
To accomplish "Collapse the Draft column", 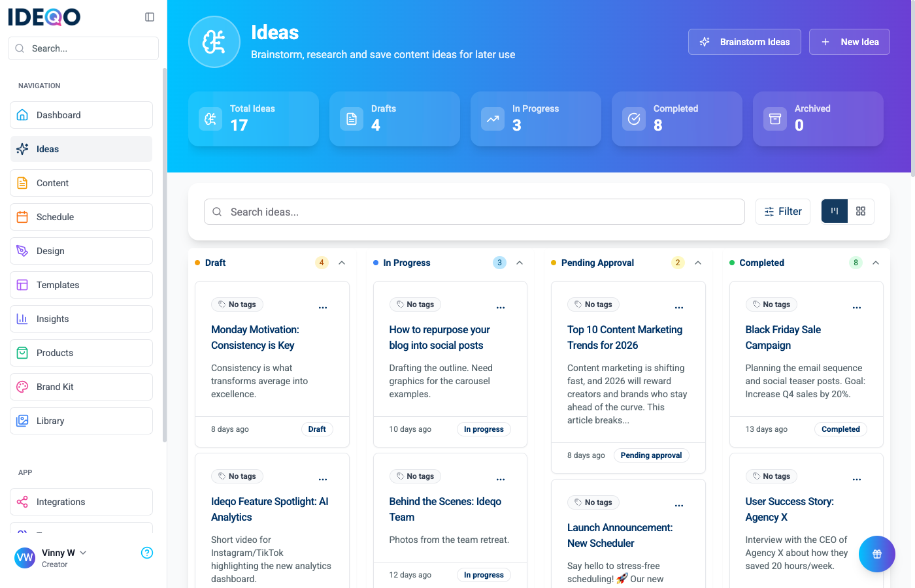I will pos(342,262).
